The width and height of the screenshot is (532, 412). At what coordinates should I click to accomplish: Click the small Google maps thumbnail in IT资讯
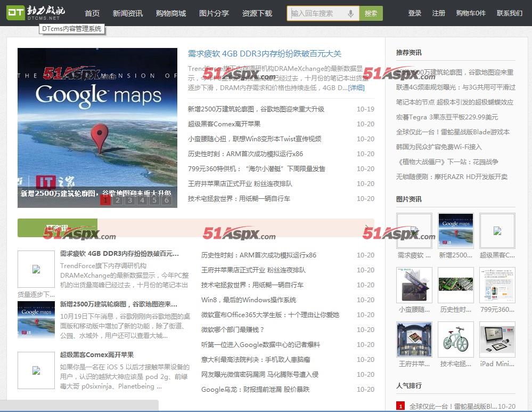(x=36, y=320)
